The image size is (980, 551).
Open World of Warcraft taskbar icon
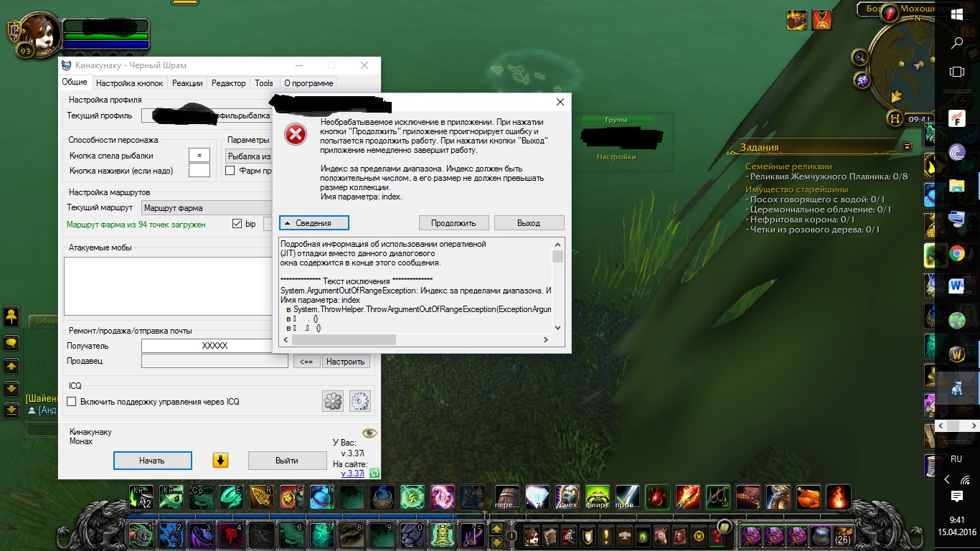[957, 354]
